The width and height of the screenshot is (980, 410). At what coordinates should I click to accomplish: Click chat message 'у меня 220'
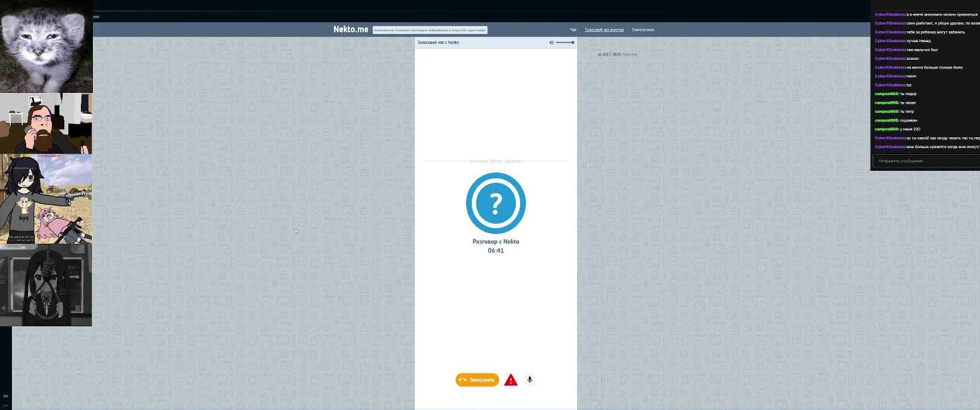click(910, 129)
